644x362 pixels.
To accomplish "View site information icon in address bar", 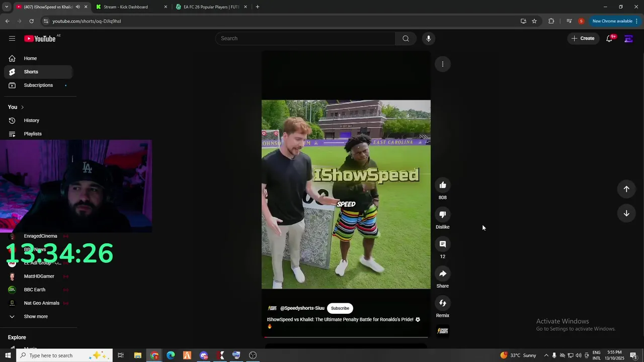I will click(46, 21).
